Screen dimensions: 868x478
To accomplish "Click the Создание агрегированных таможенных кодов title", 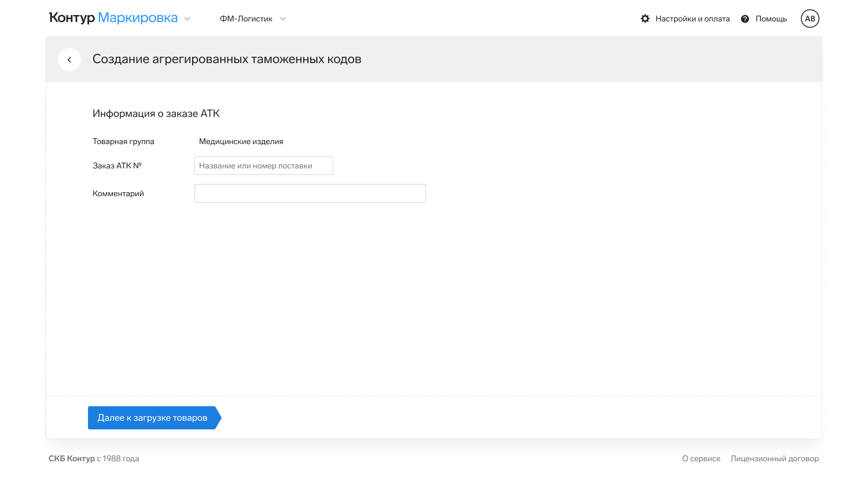I will click(227, 59).
